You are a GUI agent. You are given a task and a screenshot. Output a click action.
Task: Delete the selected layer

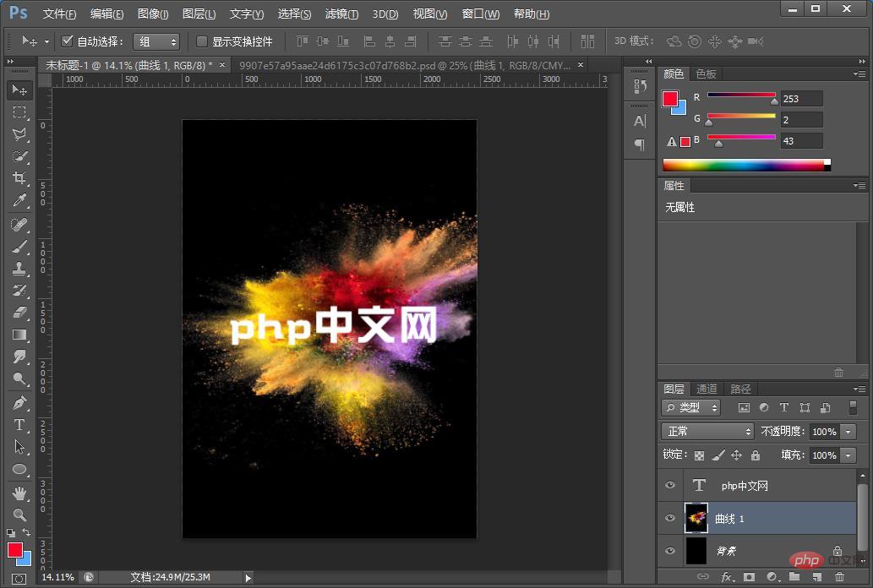839,577
